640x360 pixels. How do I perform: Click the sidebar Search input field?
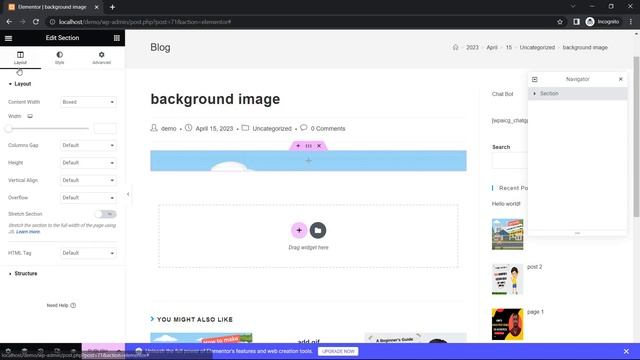pyautogui.click(x=510, y=161)
